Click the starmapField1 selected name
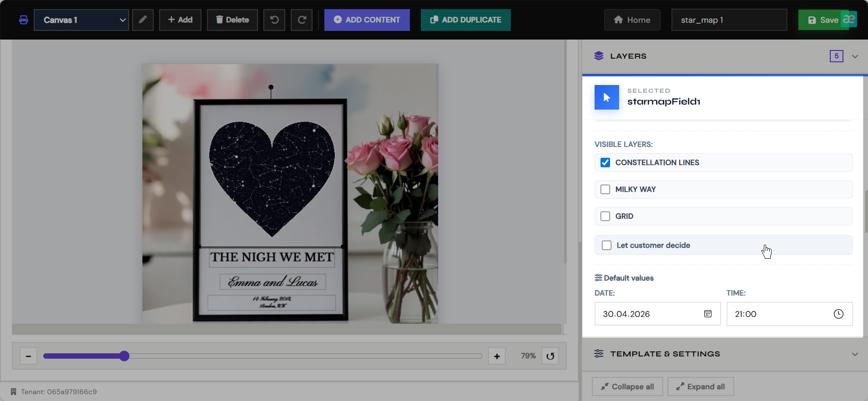 point(664,101)
